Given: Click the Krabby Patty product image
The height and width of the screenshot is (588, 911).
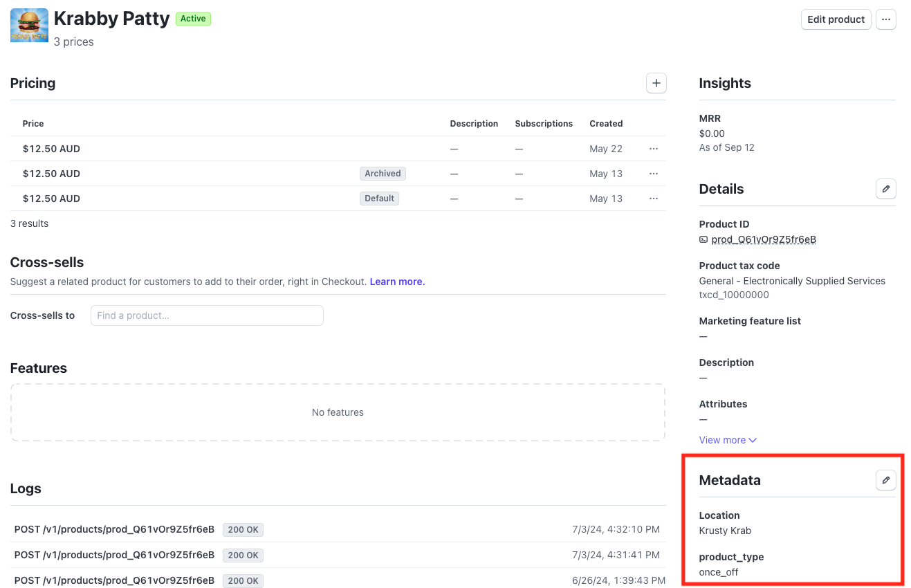Looking at the screenshot, I should pos(29,26).
